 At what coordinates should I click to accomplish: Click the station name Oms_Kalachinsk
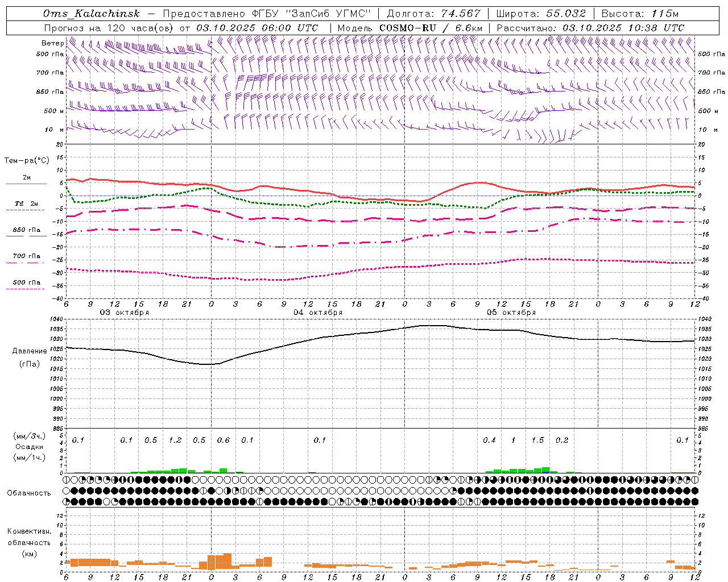tap(91, 14)
